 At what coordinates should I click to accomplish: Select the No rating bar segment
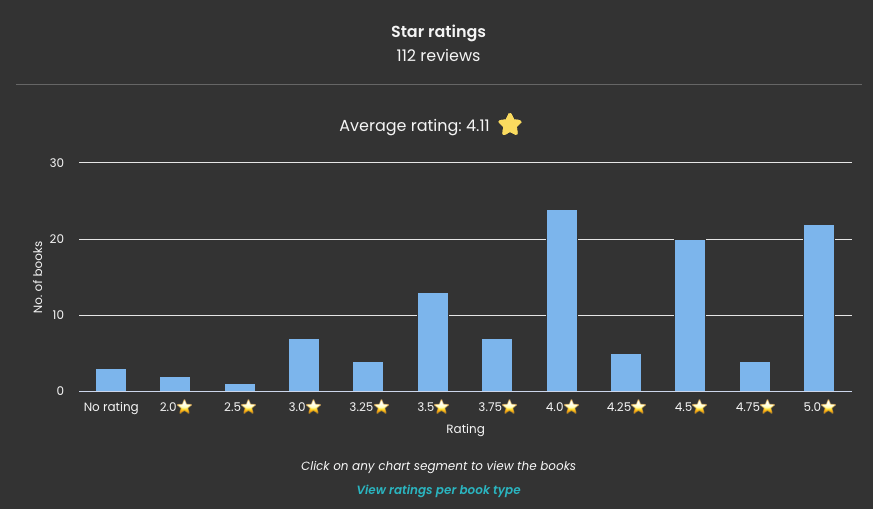coord(111,380)
